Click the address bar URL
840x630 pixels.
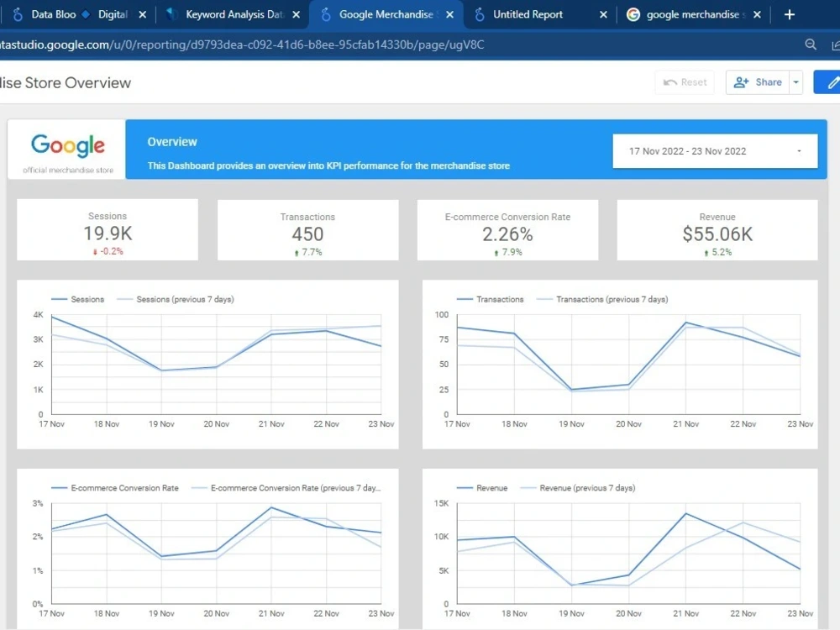[242, 45]
